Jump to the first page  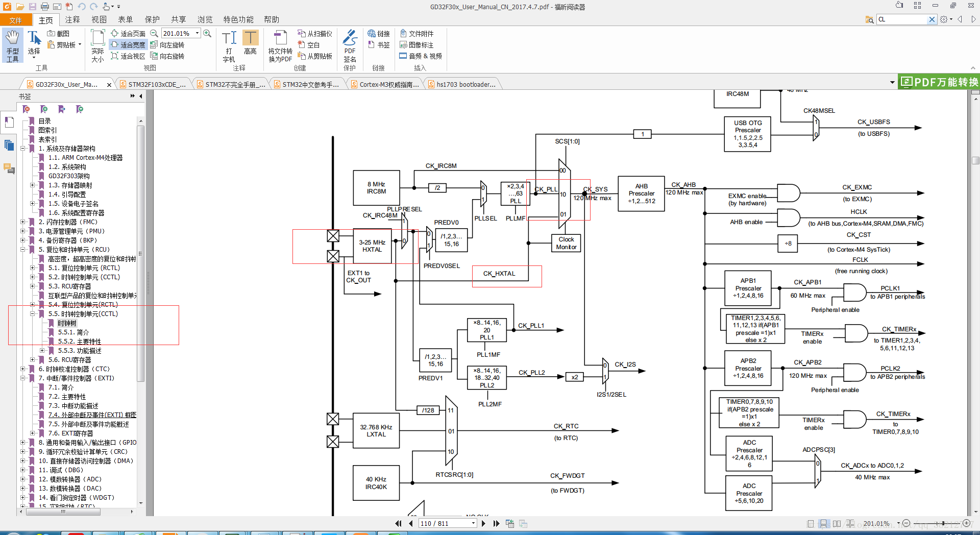point(398,523)
